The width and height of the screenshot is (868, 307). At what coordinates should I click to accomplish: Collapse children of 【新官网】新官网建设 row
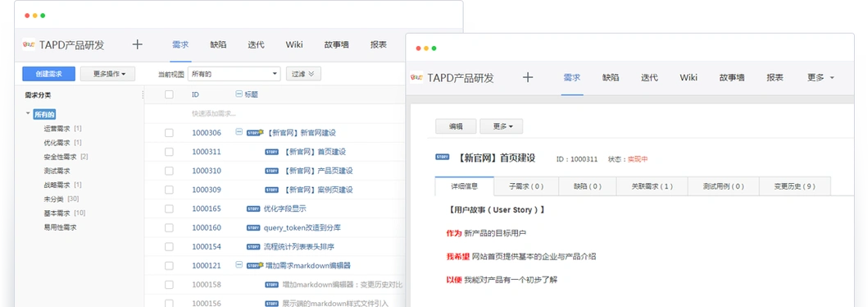pos(239,132)
